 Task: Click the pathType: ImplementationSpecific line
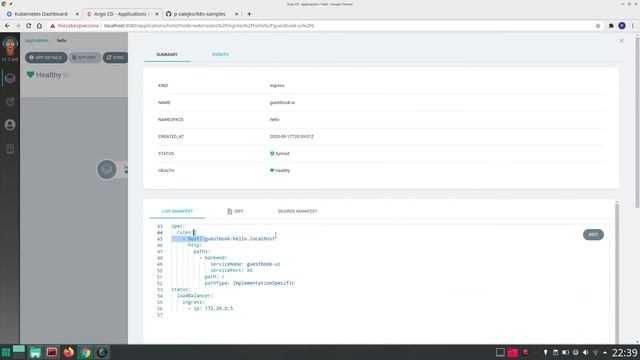[249, 283]
